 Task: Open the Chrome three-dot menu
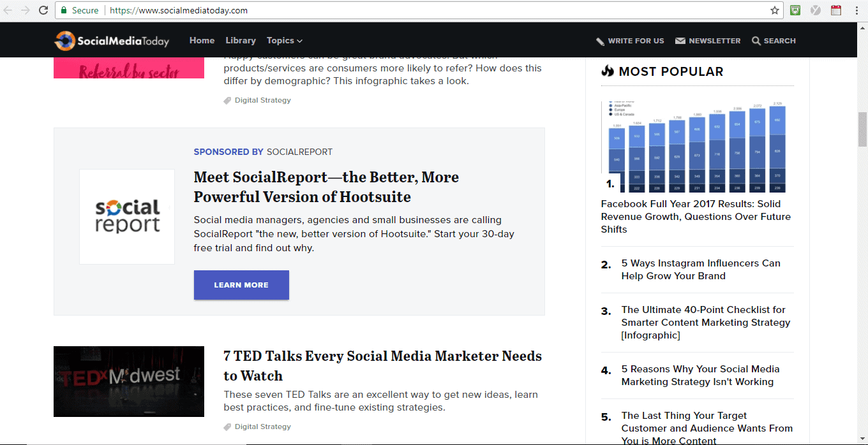(x=857, y=10)
